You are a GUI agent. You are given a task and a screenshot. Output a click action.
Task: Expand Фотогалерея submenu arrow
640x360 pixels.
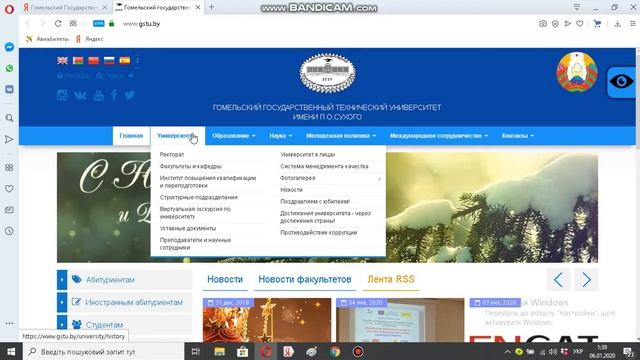[x=380, y=178]
